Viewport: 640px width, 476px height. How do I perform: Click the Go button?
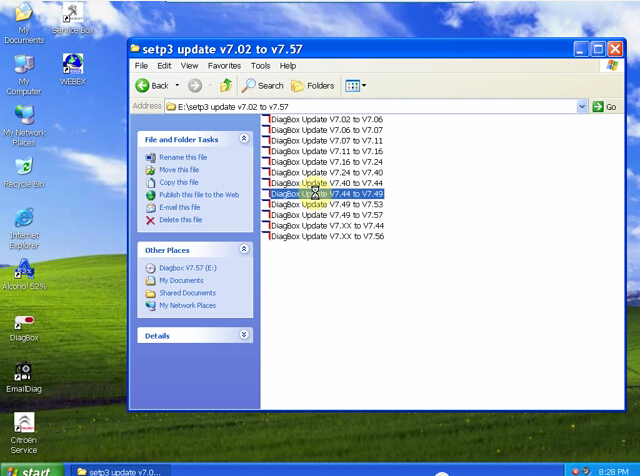click(604, 107)
